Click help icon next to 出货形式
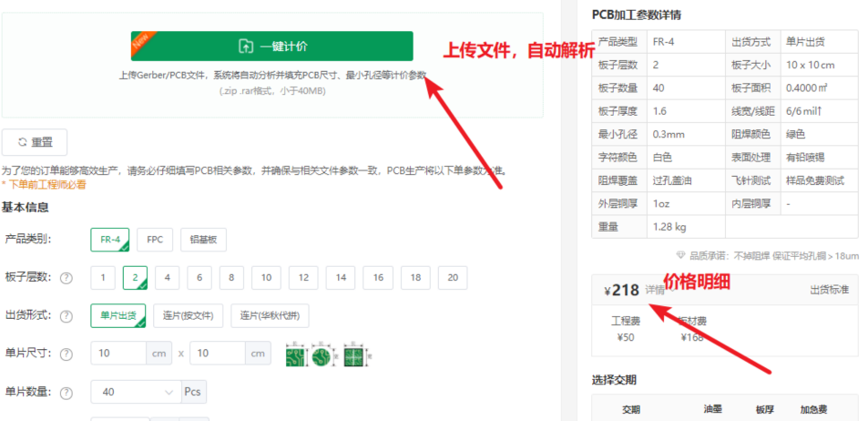Screen dimensions: 868x421 click(66, 316)
